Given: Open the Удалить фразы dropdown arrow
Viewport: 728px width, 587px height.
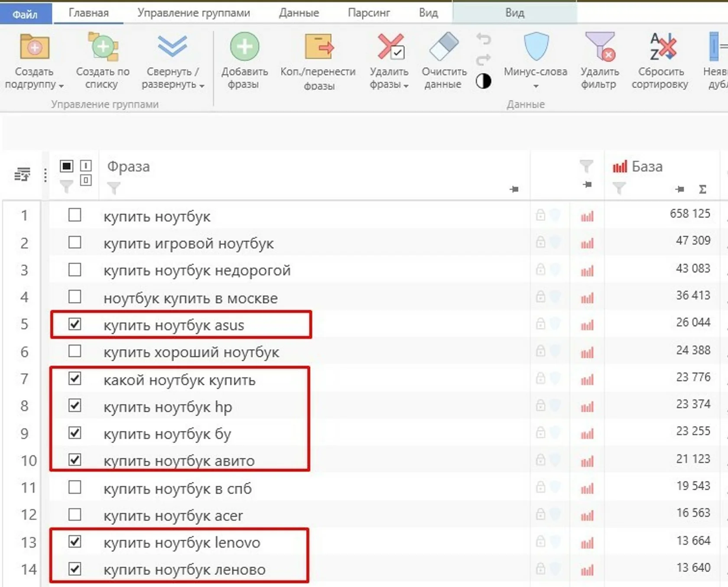Looking at the screenshot, I should point(406,86).
